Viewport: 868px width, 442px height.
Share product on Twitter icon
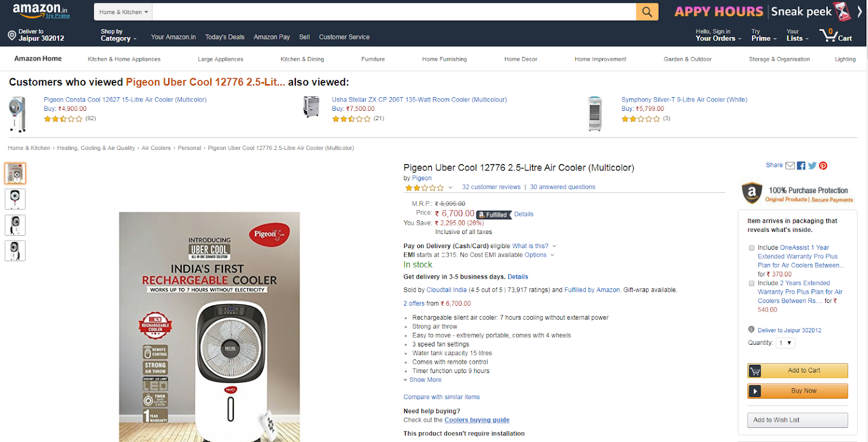pos(812,166)
